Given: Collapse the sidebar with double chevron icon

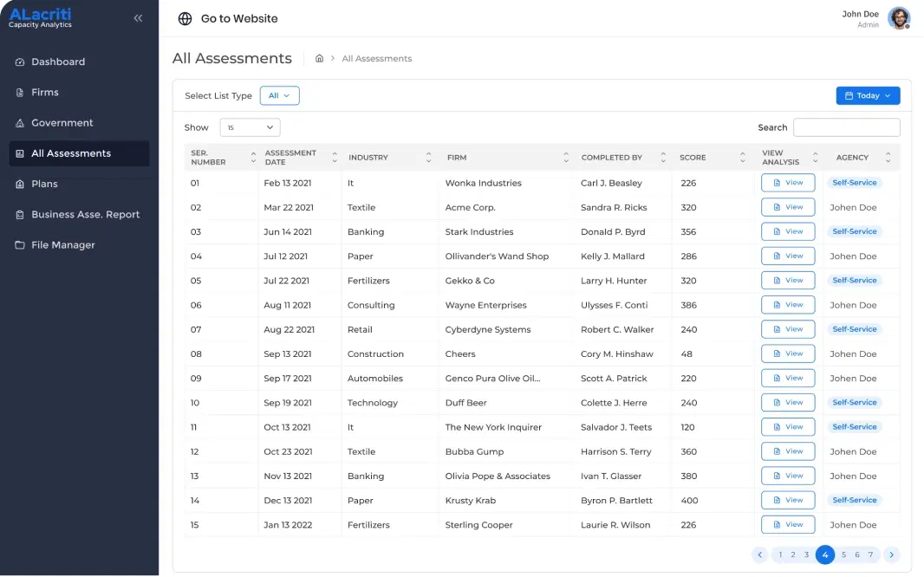Looking at the screenshot, I should click(138, 18).
